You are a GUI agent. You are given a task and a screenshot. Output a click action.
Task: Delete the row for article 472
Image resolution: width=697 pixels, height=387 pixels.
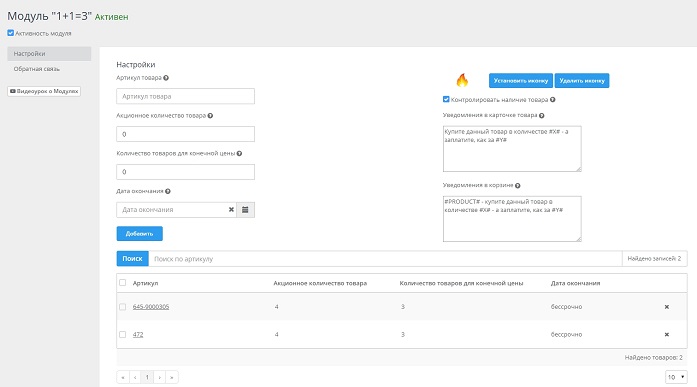pyautogui.click(x=666, y=335)
